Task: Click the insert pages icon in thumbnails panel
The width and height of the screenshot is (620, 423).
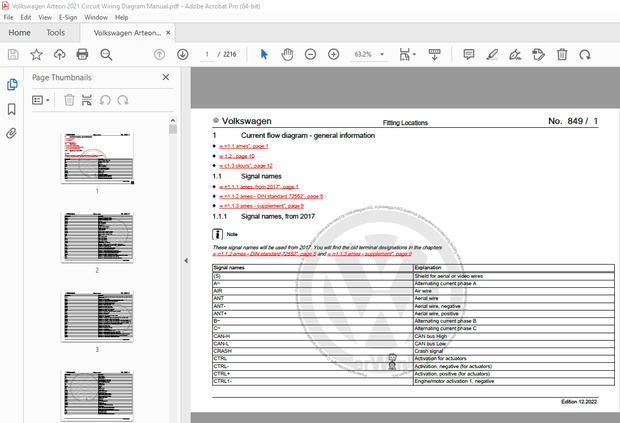Action: coord(87,100)
